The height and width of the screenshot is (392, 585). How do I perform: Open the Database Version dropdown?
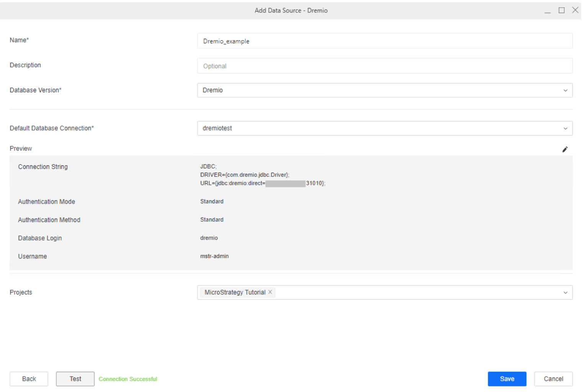tap(385, 90)
